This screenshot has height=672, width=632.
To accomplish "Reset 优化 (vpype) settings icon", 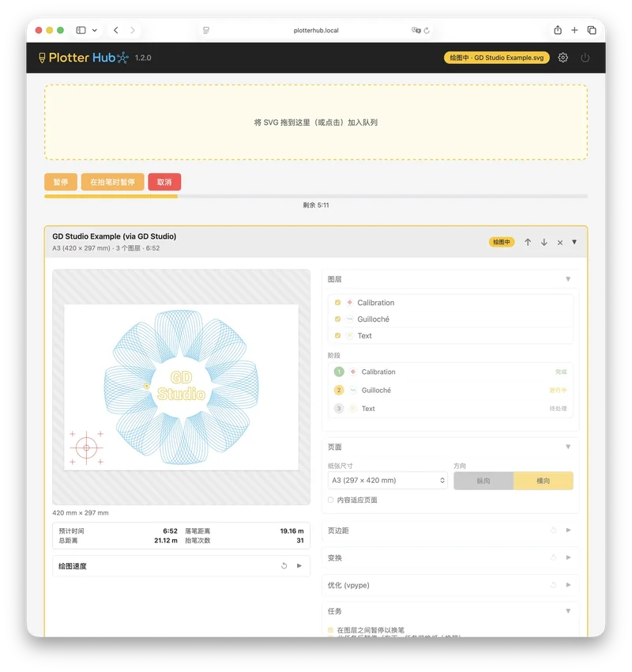I will coord(553,585).
